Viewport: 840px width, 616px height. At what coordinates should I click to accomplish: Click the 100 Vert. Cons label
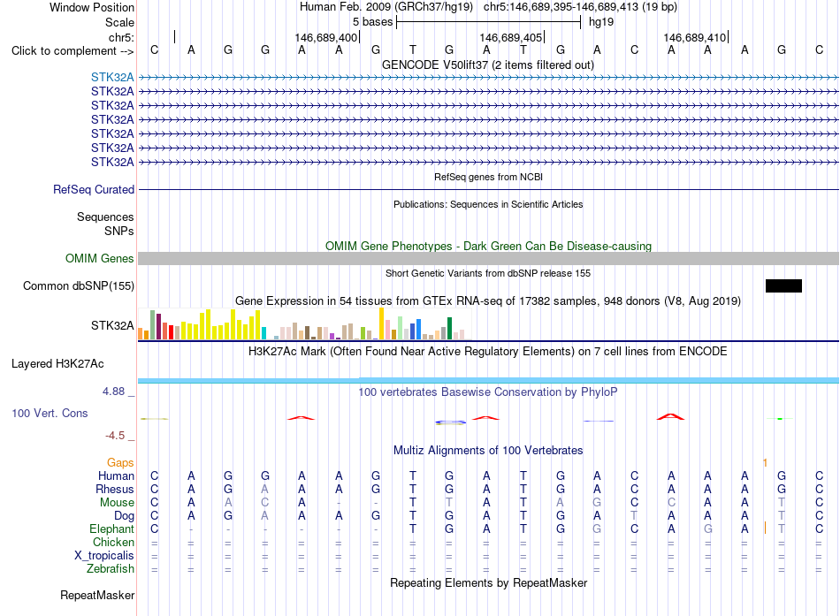50,413
